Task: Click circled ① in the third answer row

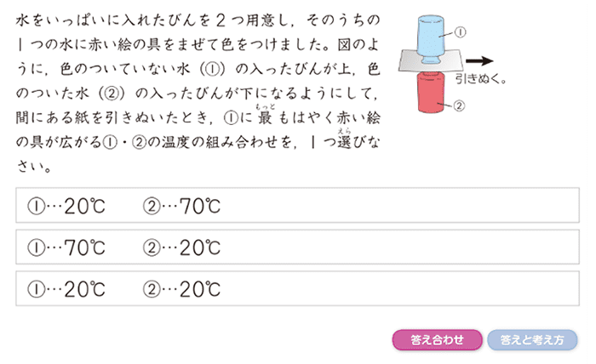Action: (x=36, y=290)
